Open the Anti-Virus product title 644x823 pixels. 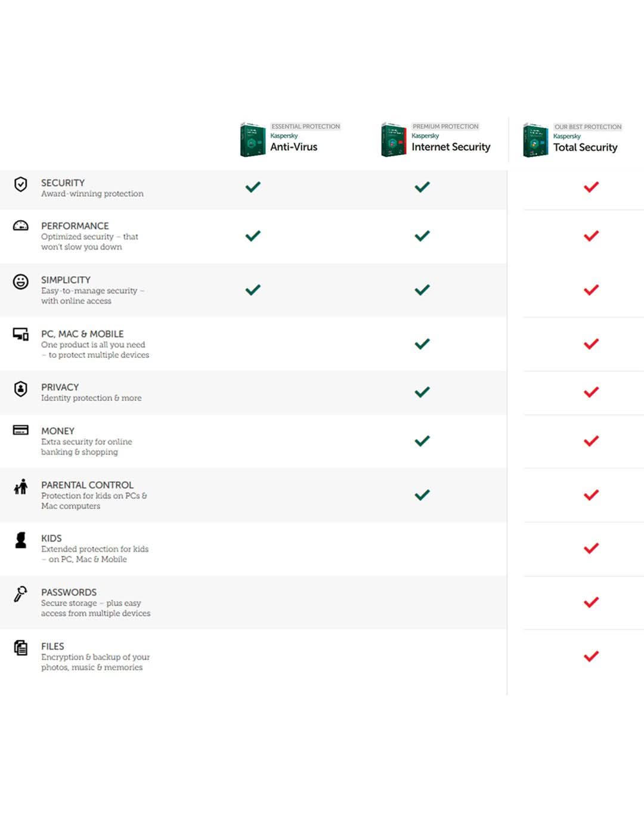click(x=293, y=147)
